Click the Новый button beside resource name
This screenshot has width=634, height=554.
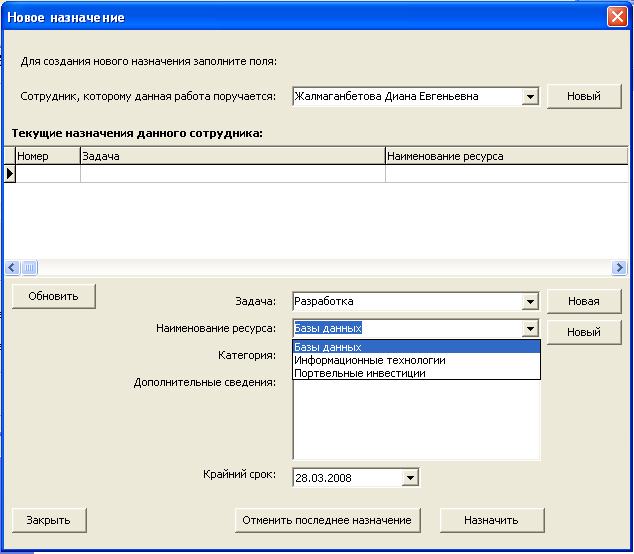click(584, 332)
